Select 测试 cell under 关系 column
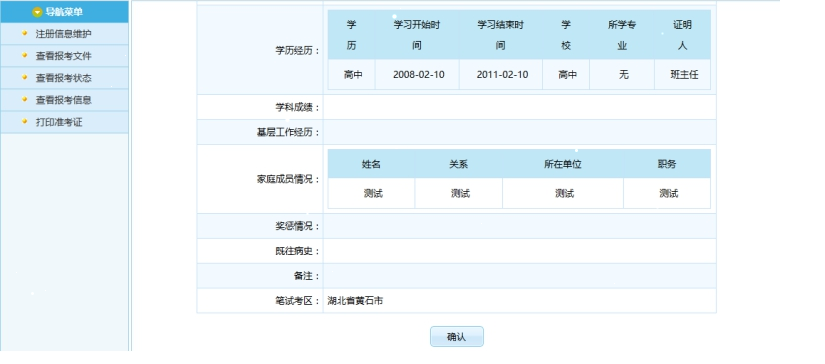The image size is (825, 364). point(460,194)
